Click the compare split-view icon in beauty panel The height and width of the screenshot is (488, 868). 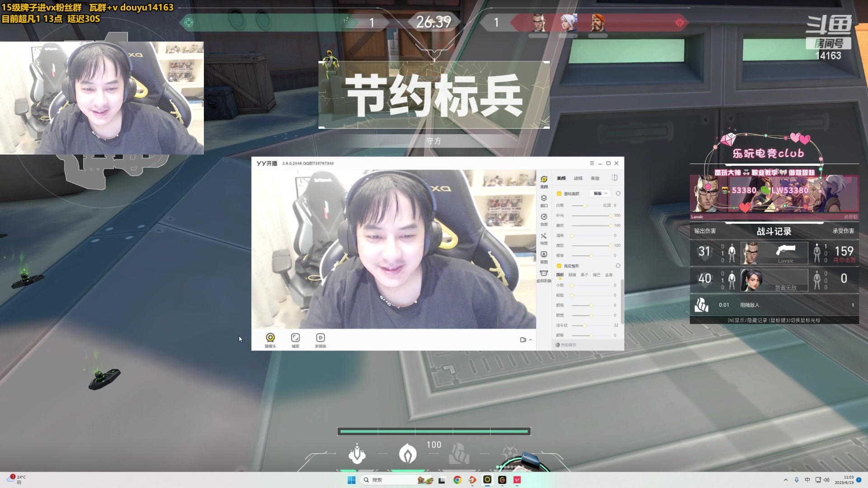pos(614,178)
